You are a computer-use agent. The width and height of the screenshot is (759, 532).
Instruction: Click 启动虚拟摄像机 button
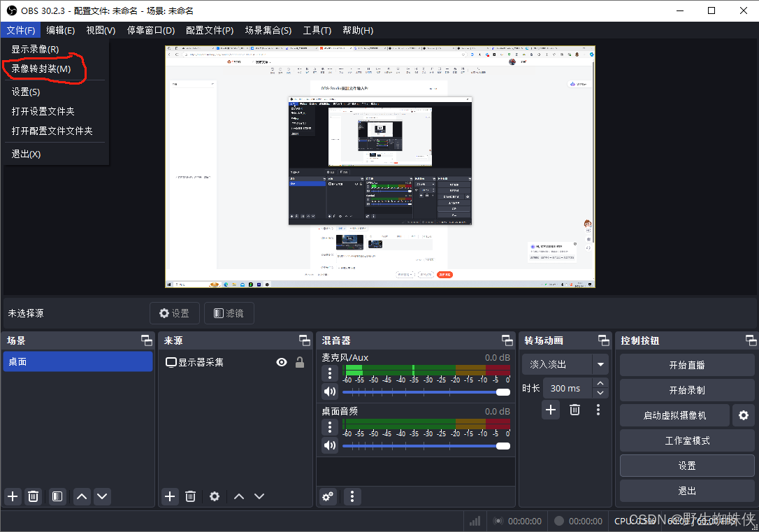click(674, 415)
